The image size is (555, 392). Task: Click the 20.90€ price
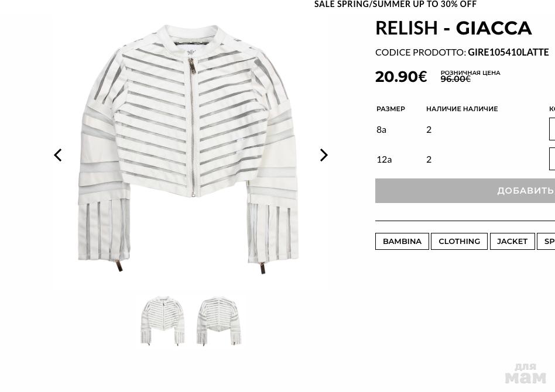click(x=401, y=77)
